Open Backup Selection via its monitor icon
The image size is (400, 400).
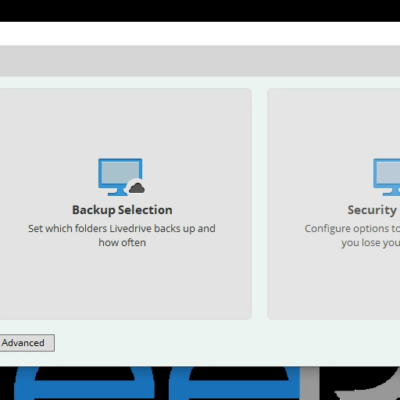click(x=120, y=177)
